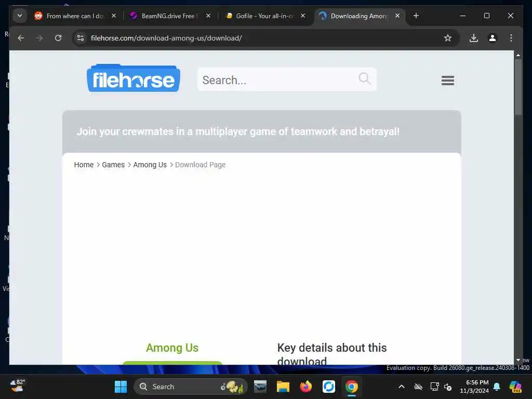This screenshot has width=532, height=399.
Task: Click the magnifier search icon on filehorse
Action: pyautogui.click(x=364, y=78)
